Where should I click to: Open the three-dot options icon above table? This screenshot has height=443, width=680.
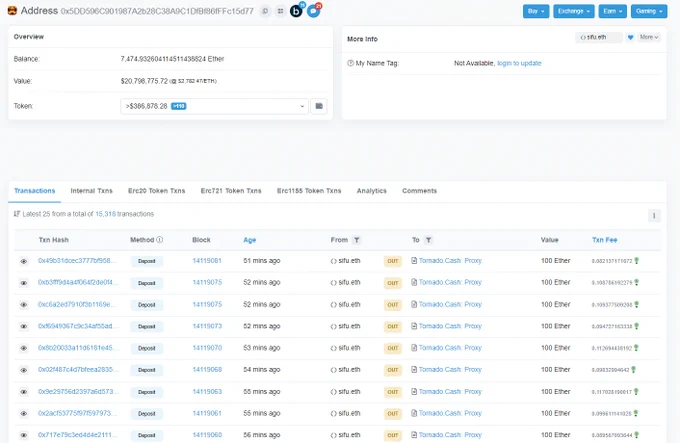click(654, 215)
